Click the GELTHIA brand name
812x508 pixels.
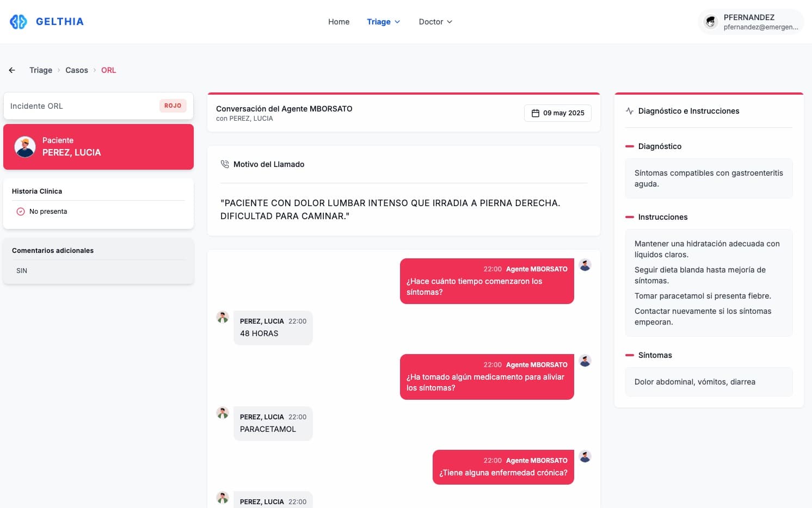click(x=60, y=22)
